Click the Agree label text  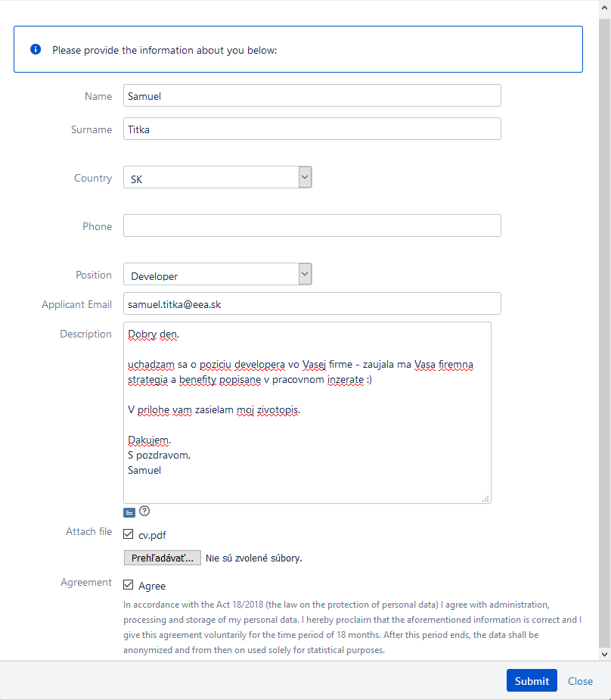click(152, 586)
